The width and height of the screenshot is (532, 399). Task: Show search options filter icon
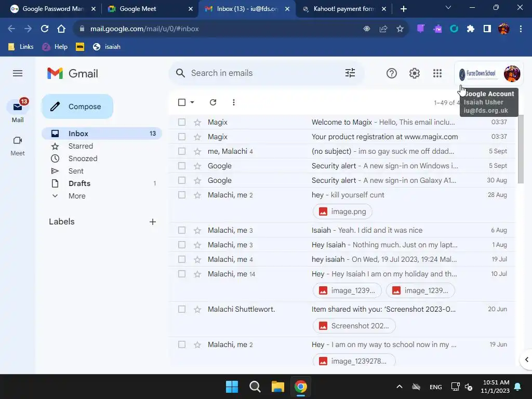point(350,73)
